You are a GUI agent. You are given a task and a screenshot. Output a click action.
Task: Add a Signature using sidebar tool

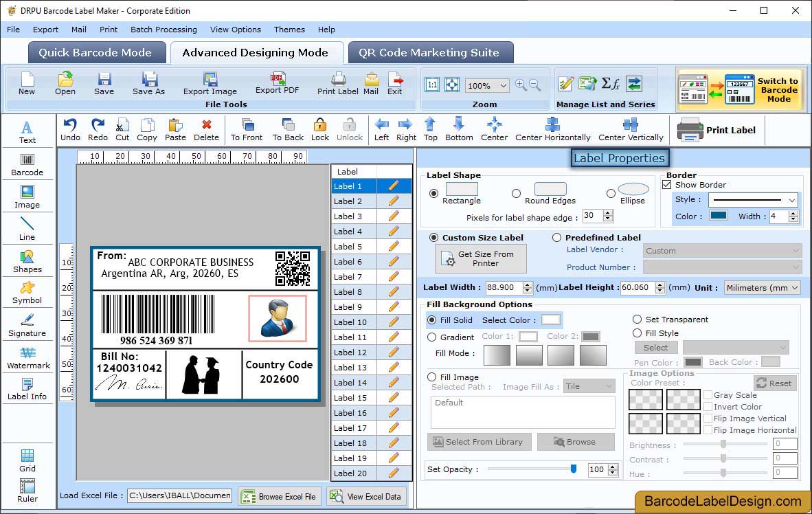27,326
